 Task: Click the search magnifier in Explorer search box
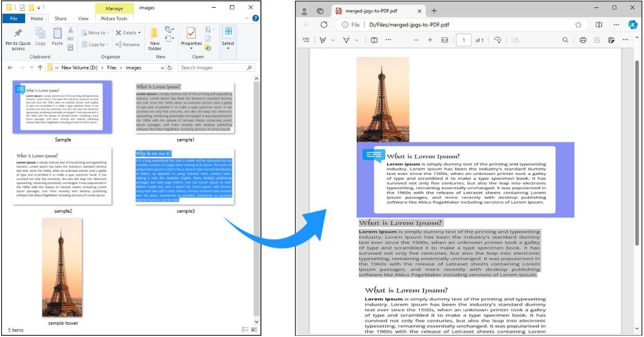249,68
